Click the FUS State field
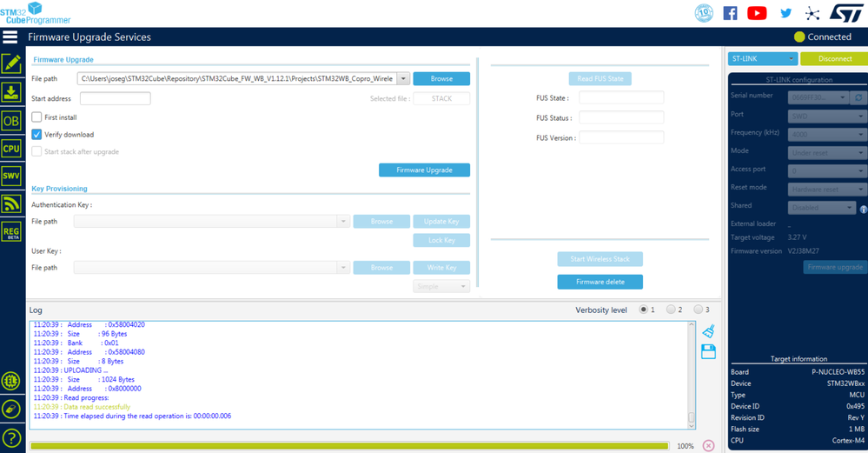868x453 pixels. pyautogui.click(x=621, y=98)
